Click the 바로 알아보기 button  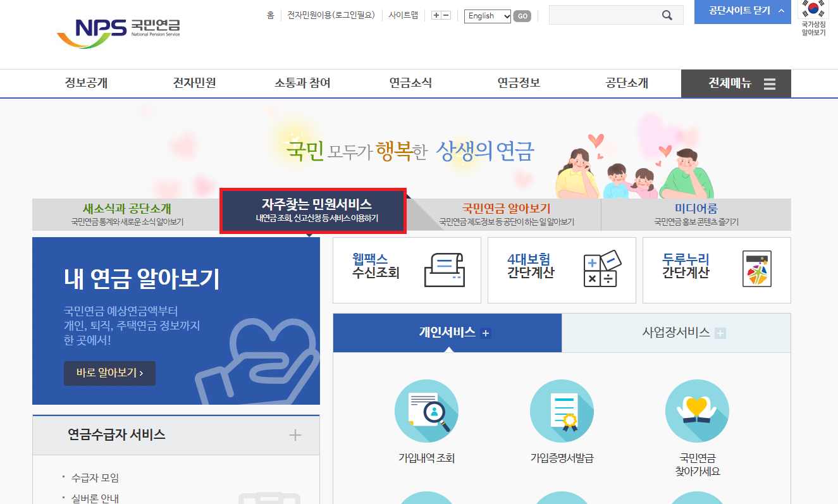(x=109, y=373)
